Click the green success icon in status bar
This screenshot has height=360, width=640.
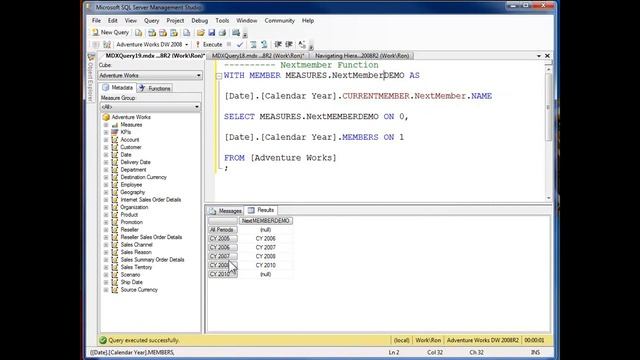103,340
